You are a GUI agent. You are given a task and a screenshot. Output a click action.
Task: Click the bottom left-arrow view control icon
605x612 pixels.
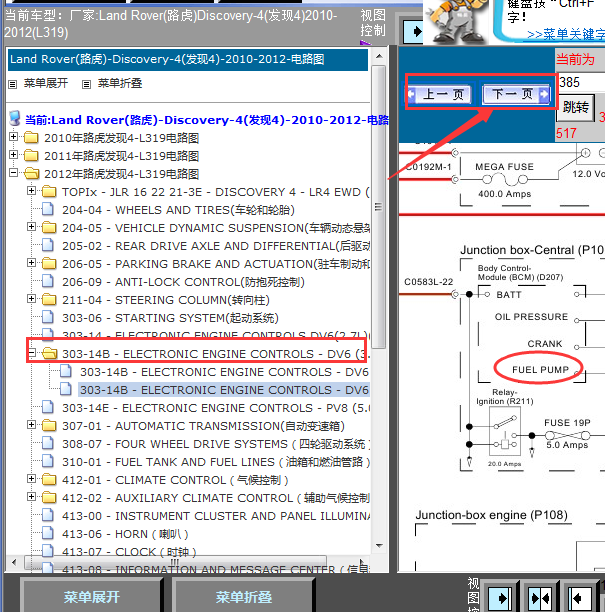tap(580, 598)
